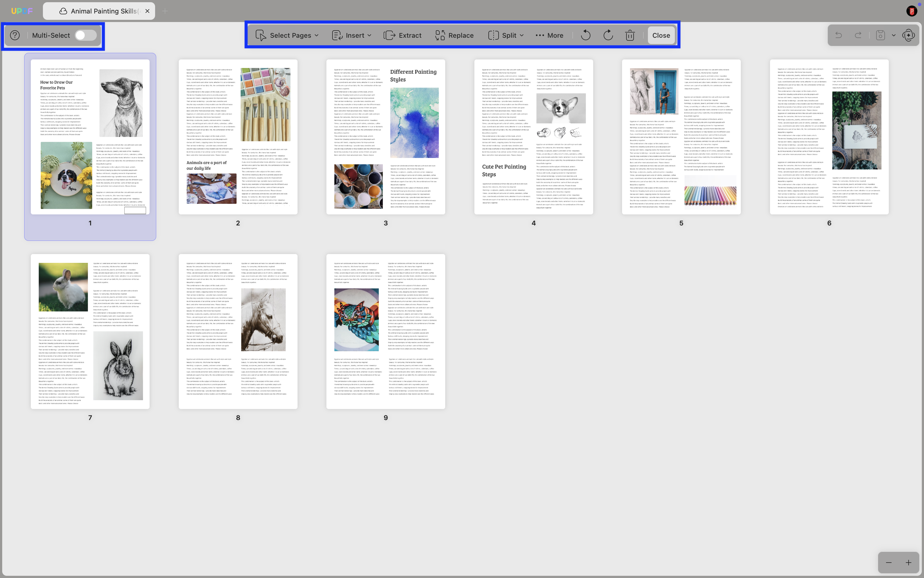
Task: Select page 7 thumbnail
Action: click(x=90, y=331)
